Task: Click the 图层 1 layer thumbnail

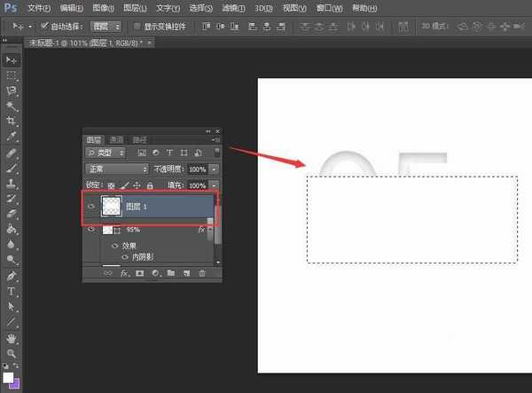Action: [x=113, y=206]
